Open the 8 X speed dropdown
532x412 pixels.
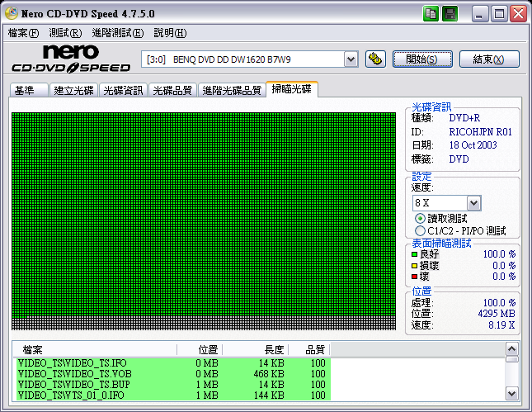click(x=473, y=203)
